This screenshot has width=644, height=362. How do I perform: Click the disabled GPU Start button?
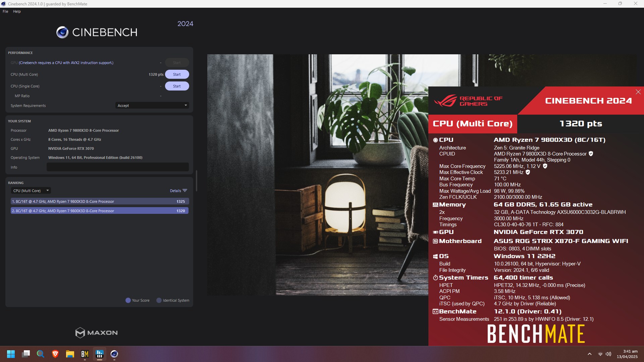click(177, 63)
